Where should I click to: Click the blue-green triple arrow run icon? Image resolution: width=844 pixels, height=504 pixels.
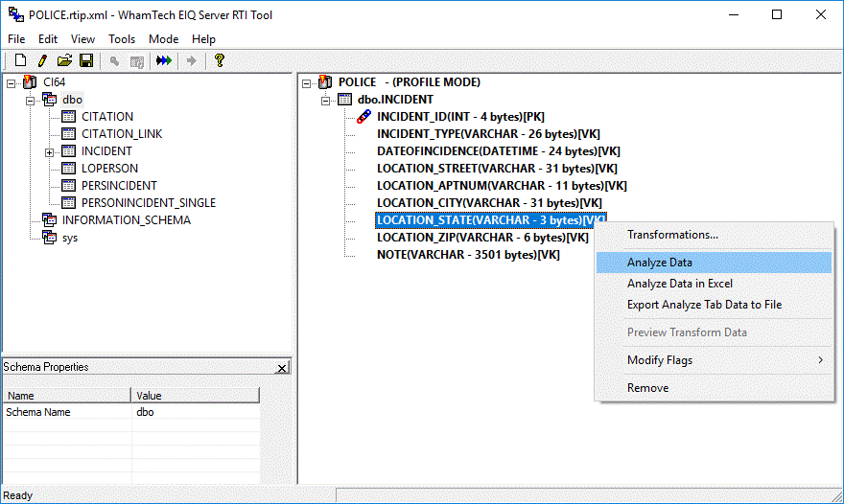tap(164, 60)
